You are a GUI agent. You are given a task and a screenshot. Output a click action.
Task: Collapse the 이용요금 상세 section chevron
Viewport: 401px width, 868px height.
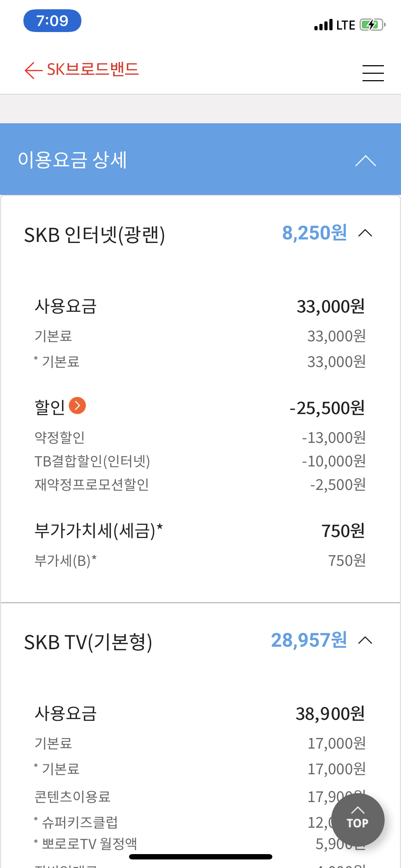click(365, 161)
